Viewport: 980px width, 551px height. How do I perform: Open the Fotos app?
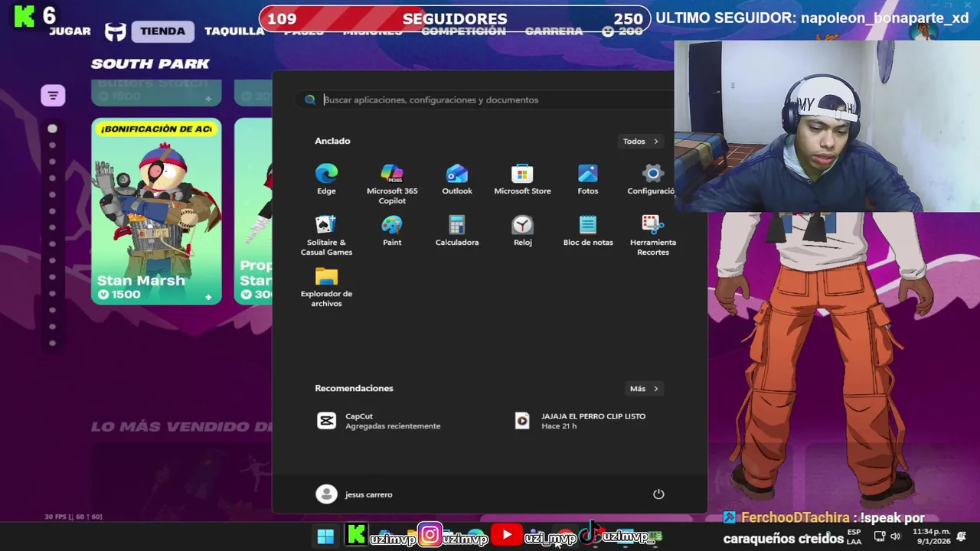[x=588, y=180]
